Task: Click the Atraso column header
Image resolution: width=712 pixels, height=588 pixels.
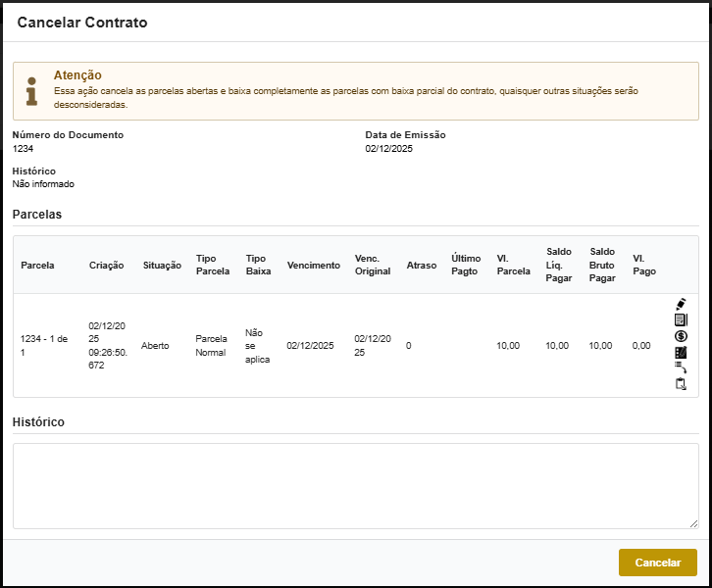Action: [x=421, y=266]
